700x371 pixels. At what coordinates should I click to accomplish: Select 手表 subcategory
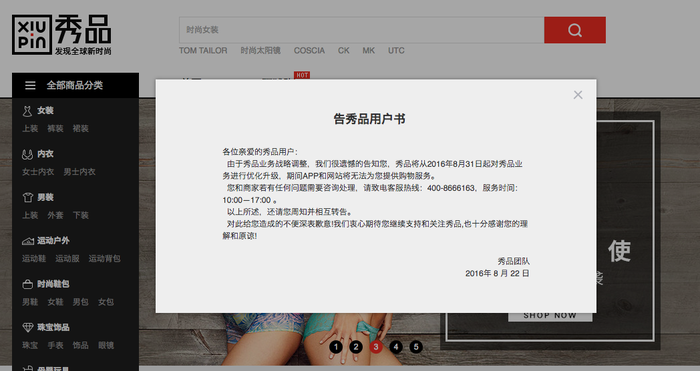[x=55, y=346]
